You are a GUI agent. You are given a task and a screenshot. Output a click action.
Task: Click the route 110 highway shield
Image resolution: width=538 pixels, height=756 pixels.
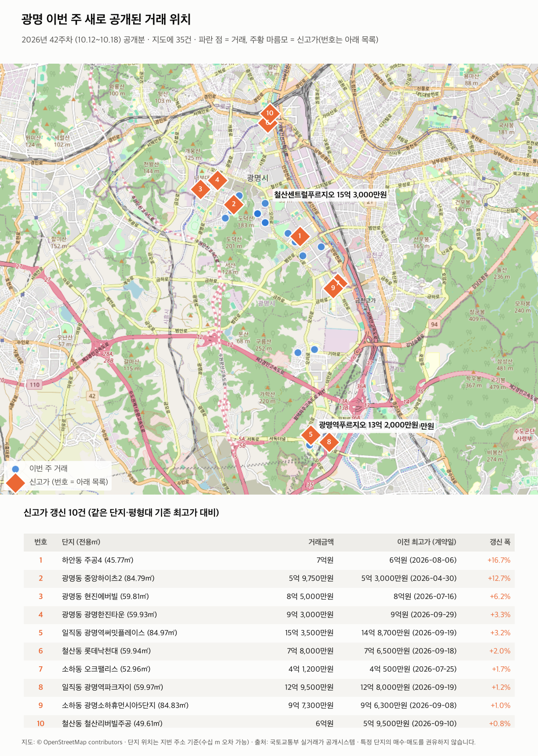pyautogui.click(x=35, y=385)
